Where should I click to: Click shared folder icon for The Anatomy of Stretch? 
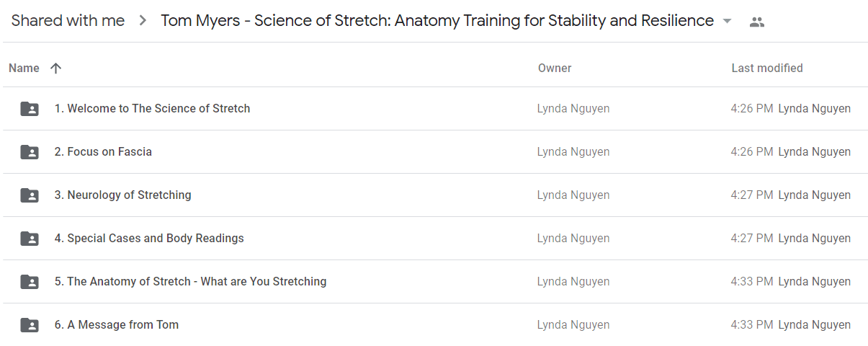point(30,282)
